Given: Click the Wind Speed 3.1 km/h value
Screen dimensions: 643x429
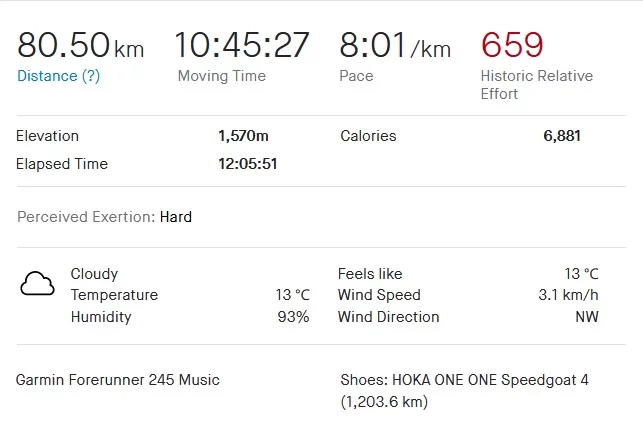Looking at the screenshot, I should point(568,295).
